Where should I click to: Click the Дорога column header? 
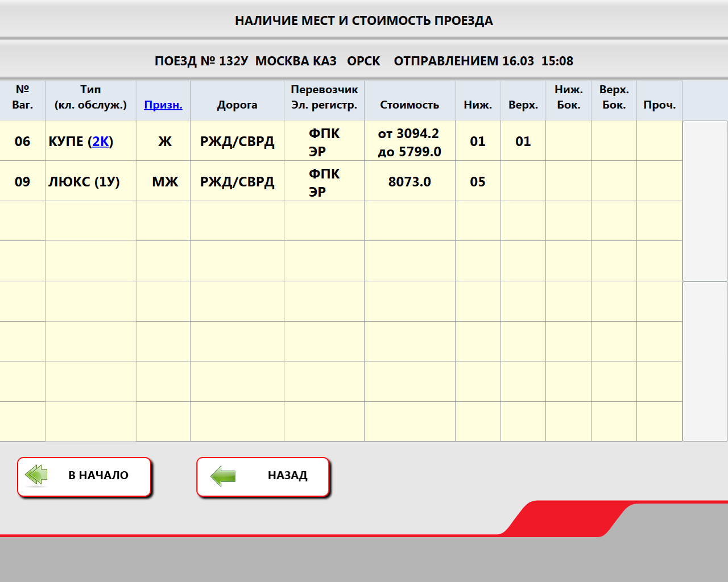pyautogui.click(x=237, y=100)
